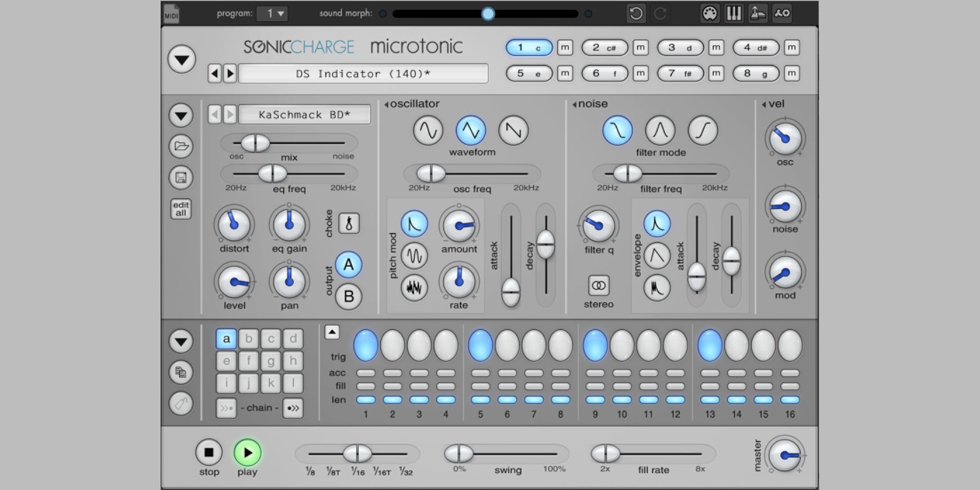Click the undo arrow in top bar
This screenshot has height=490, width=980.
(635, 14)
